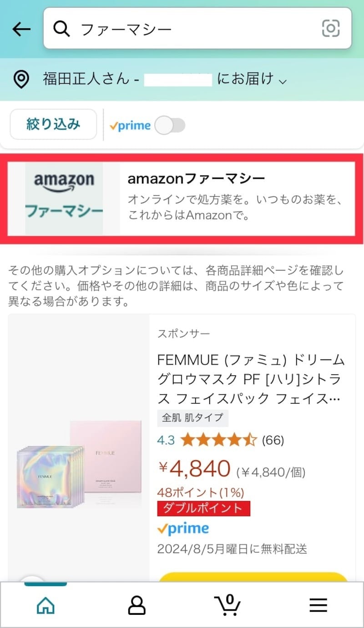Tap the star rating to expand reviews
This screenshot has height=628, width=364.
(x=216, y=440)
